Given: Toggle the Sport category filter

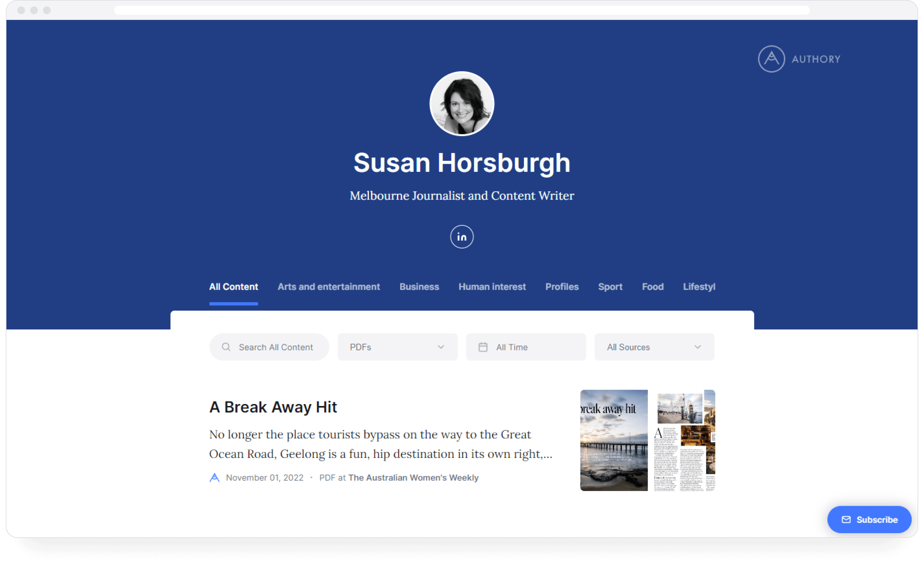Looking at the screenshot, I should click(x=610, y=286).
